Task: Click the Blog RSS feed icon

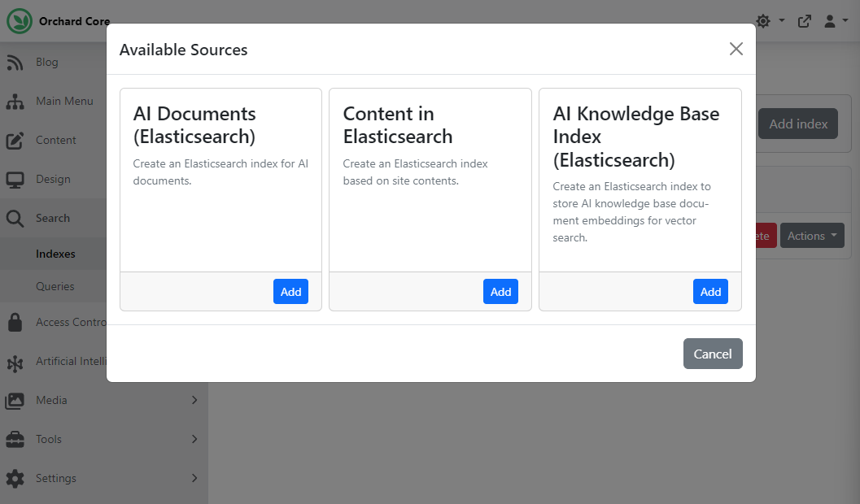Action: pyautogui.click(x=15, y=63)
